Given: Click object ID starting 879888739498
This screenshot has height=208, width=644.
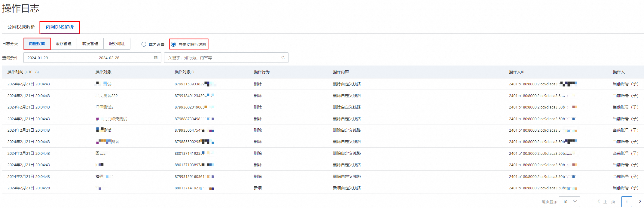Looking at the screenshot, I should coord(194,119).
